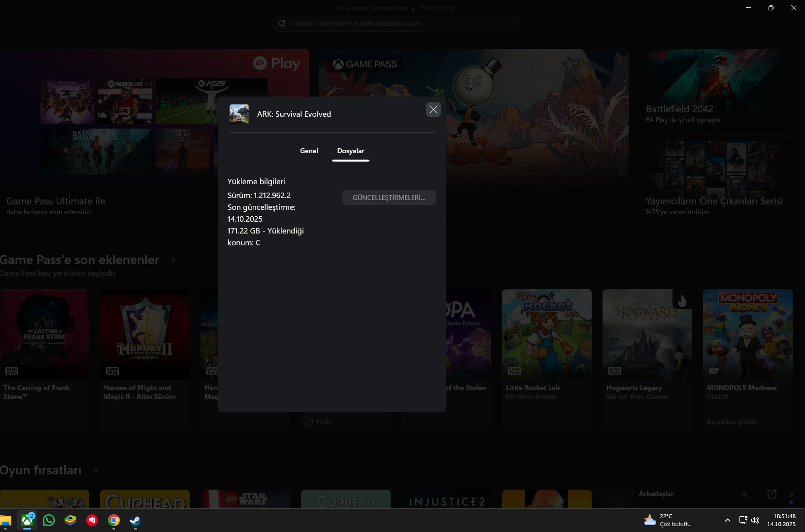Open the MONOPOLY Madness game card
Screen dimensions: 805x532
pyautogui.click(x=748, y=360)
